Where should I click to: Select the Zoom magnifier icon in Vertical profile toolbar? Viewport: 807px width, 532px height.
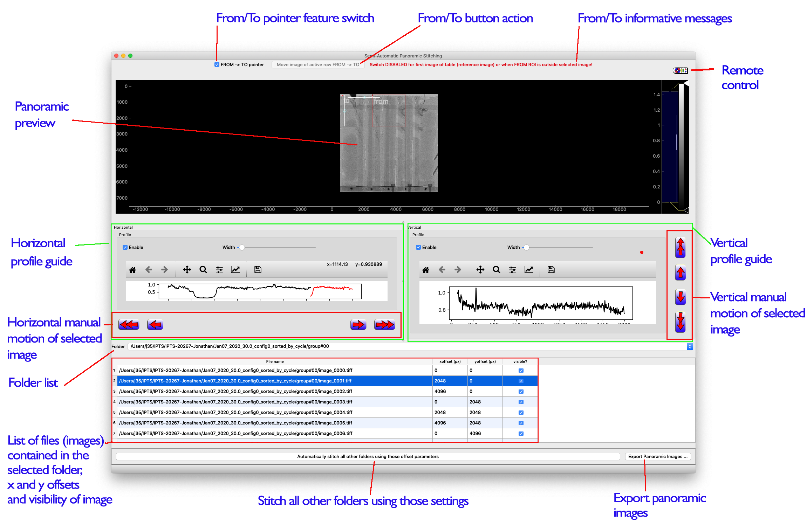point(497,269)
